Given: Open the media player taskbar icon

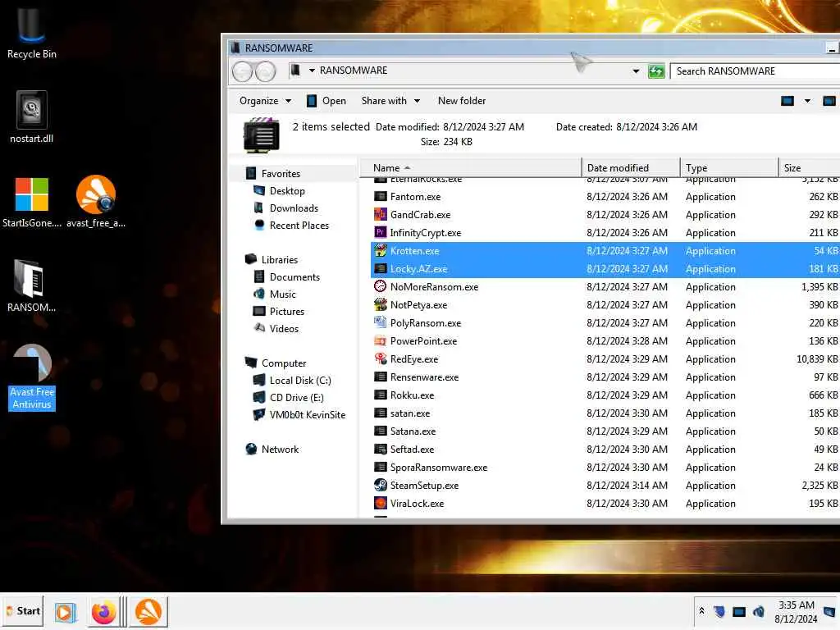Looking at the screenshot, I should click(65, 612).
